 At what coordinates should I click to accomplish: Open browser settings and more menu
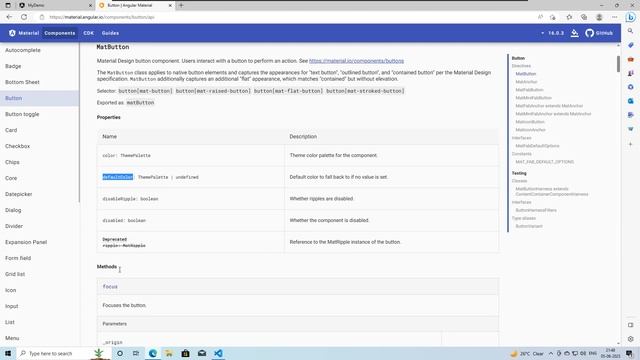(614, 17)
